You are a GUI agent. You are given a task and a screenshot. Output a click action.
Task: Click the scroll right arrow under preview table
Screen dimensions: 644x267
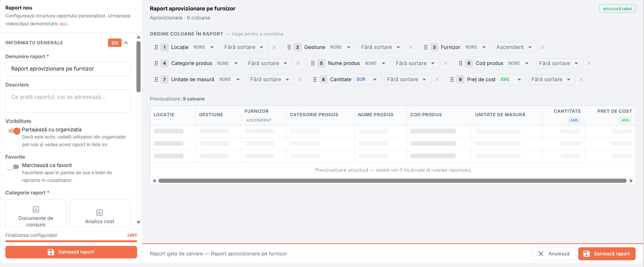point(631,181)
